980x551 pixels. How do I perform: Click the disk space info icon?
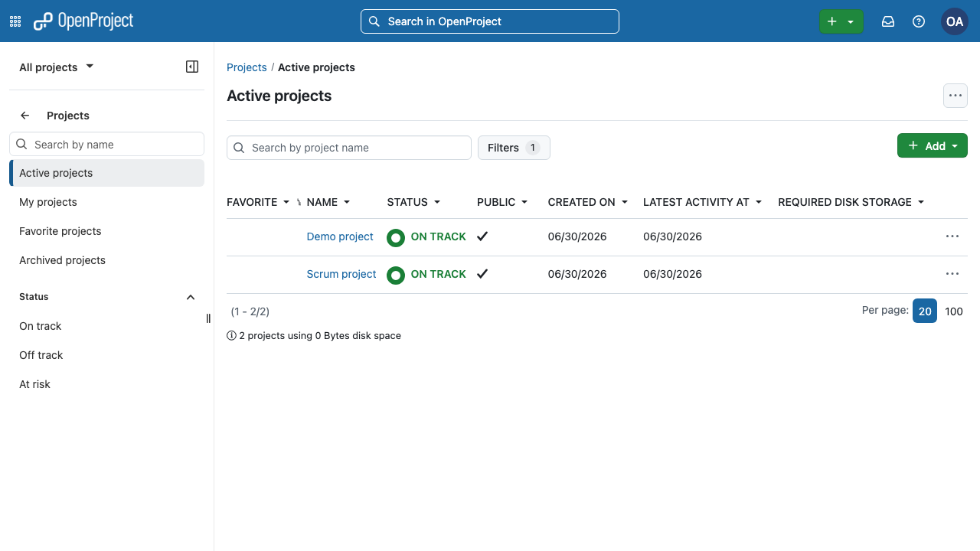point(231,335)
